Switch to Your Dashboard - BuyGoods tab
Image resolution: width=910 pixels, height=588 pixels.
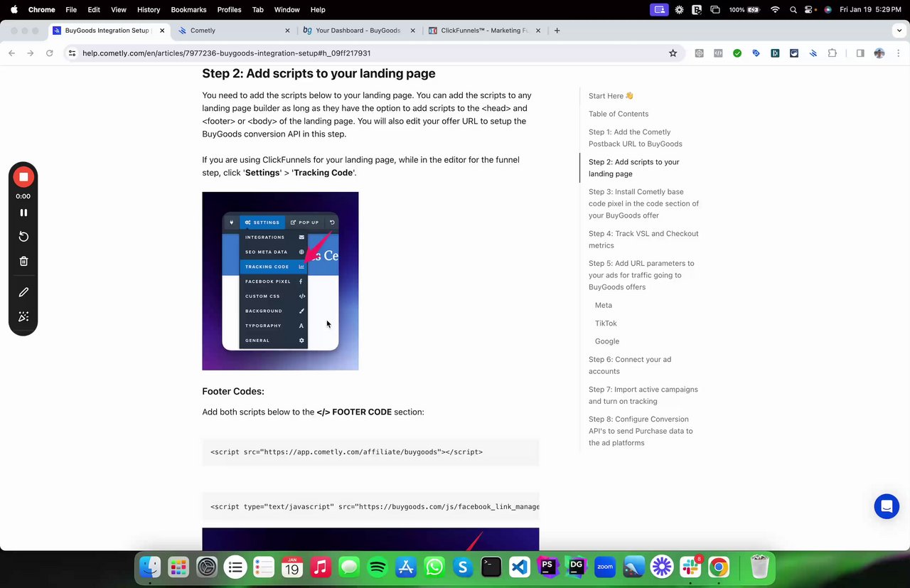pyautogui.click(x=358, y=31)
